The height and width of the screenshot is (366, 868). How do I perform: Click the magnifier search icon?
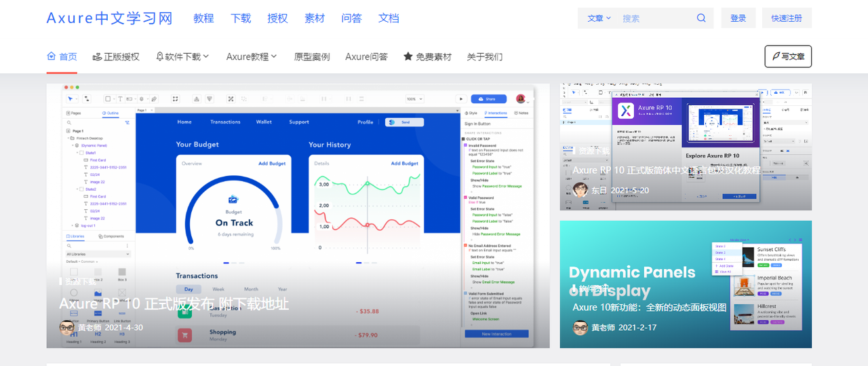pyautogui.click(x=701, y=18)
